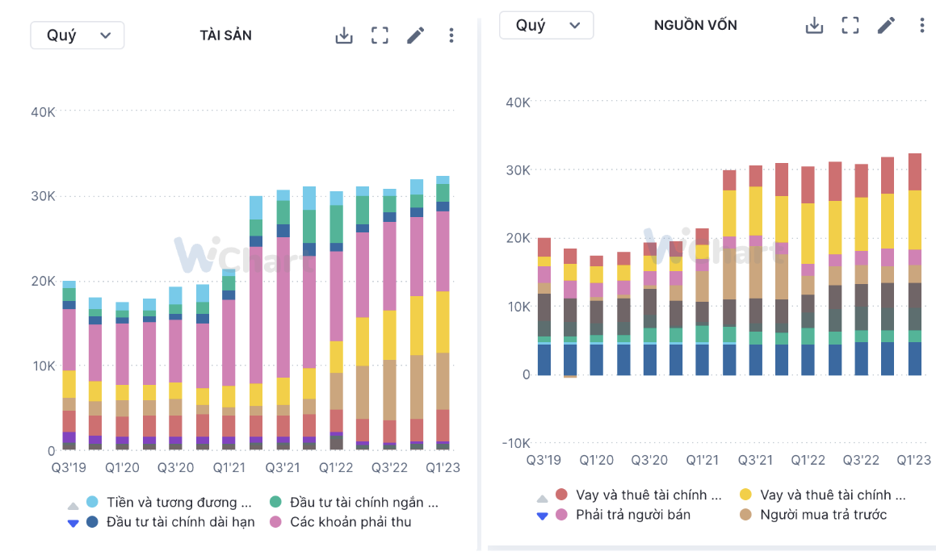The height and width of the screenshot is (560, 936).
Task: Click the Q1'23 bar in Tài Sản chart
Action: coord(443,315)
